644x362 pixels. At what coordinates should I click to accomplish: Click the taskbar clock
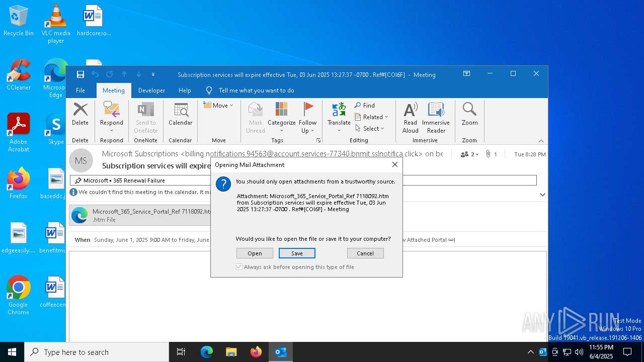pos(601,352)
